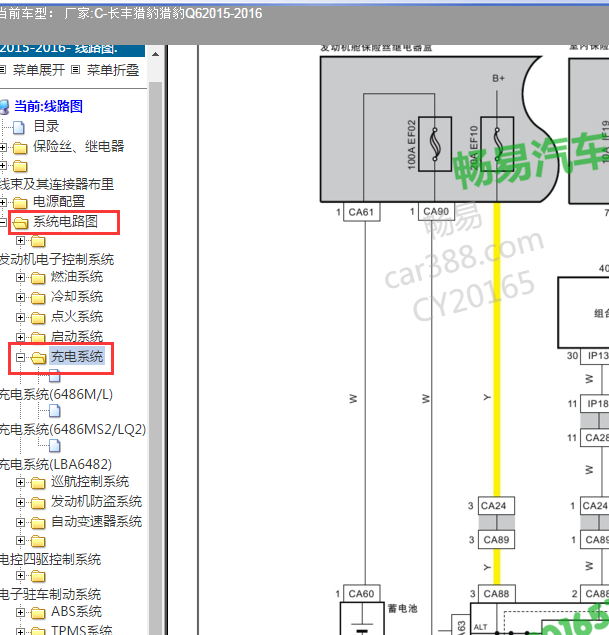Select the 电源配置 label
Screen dimensions: 609x635
59,201
